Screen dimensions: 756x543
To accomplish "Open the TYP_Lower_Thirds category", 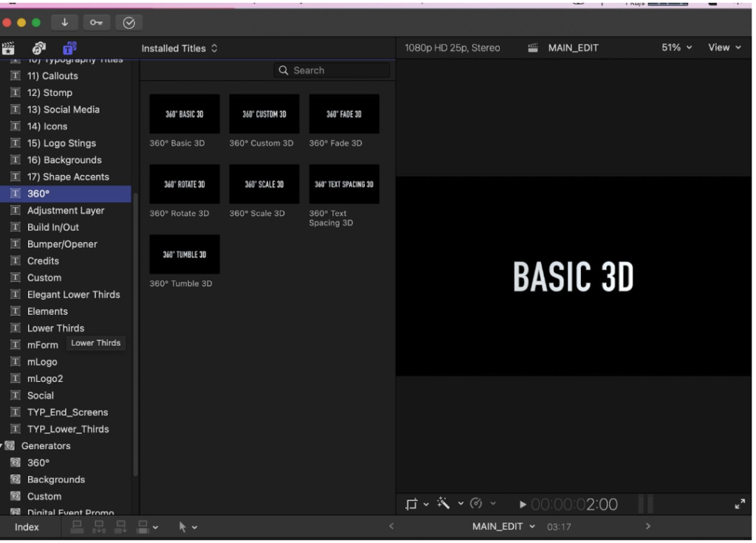I will click(x=66, y=429).
